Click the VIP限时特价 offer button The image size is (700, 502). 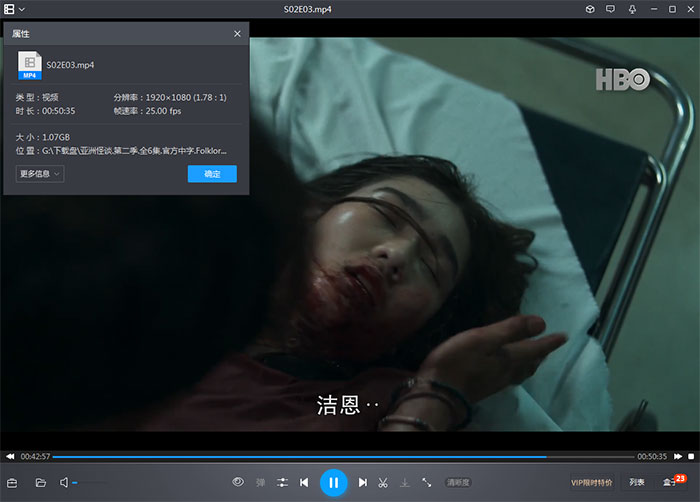coord(591,482)
